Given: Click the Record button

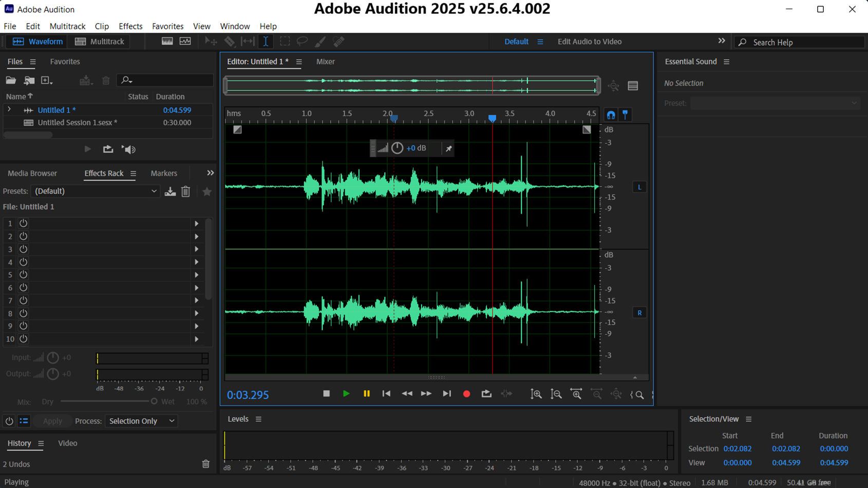Looking at the screenshot, I should coord(466,394).
